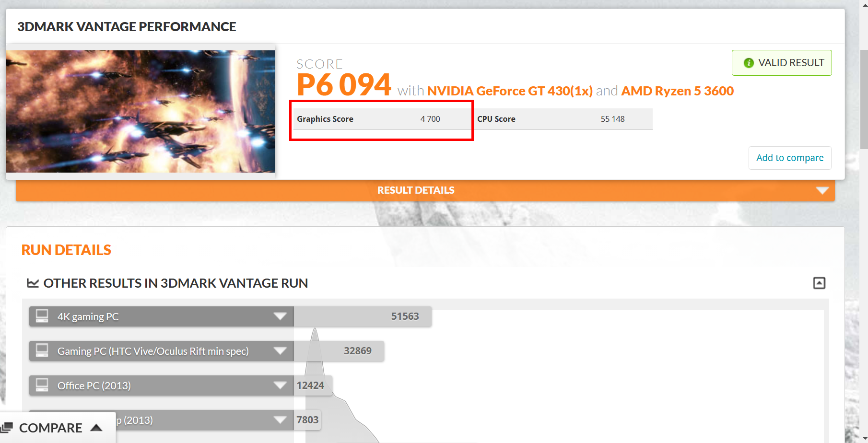868x443 pixels.
Task: Click the monitor icon beside 4K gaming PC
Action: tap(42, 316)
